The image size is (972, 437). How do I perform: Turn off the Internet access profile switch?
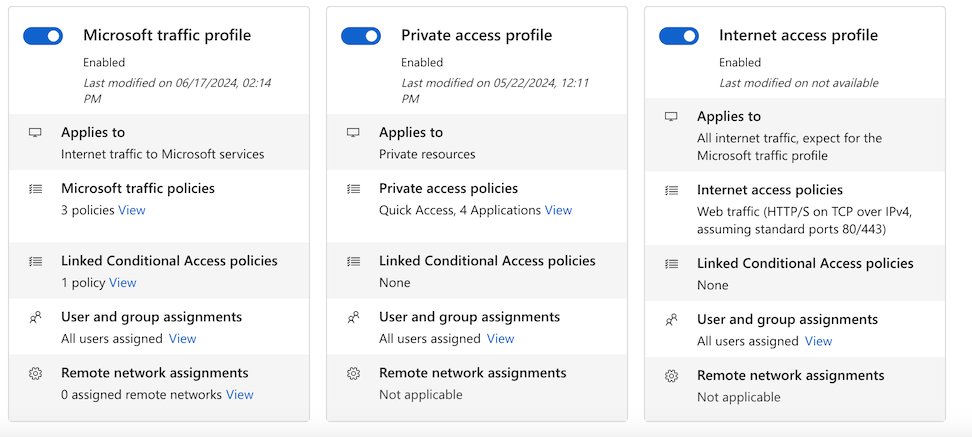tap(679, 36)
